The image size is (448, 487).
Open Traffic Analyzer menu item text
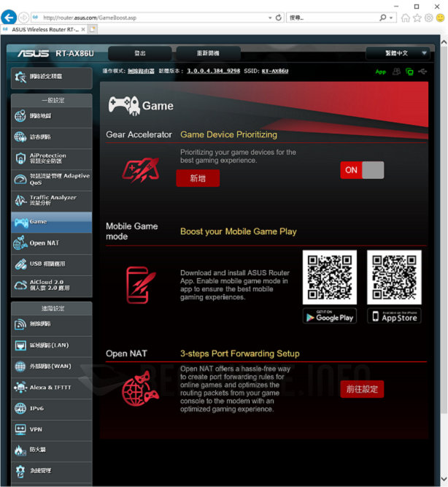click(x=53, y=200)
